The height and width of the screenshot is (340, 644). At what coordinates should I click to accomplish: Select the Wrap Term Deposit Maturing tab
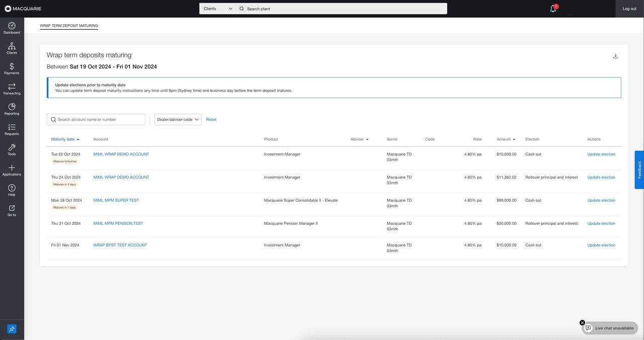pos(69,26)
